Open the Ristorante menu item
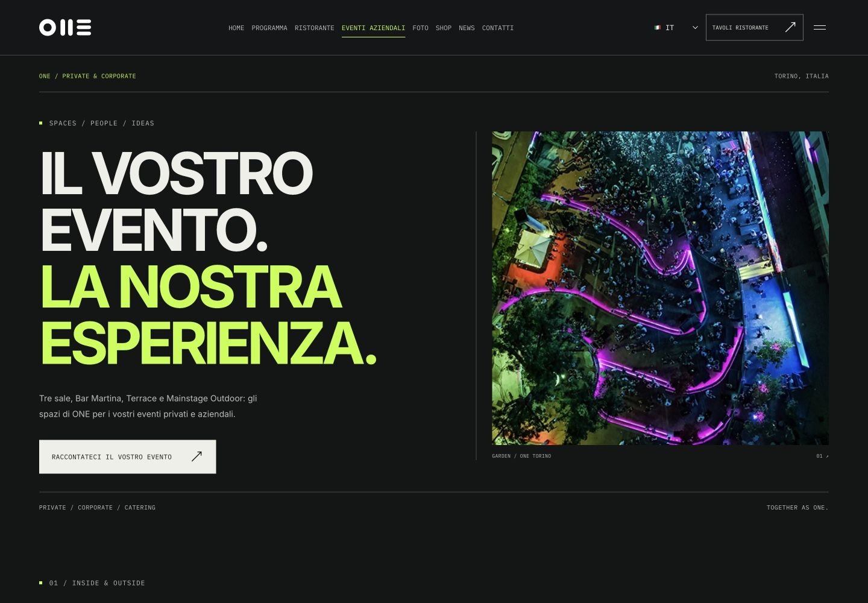The width and height of the screenshot is (868, 603). (x=314, y=28)
